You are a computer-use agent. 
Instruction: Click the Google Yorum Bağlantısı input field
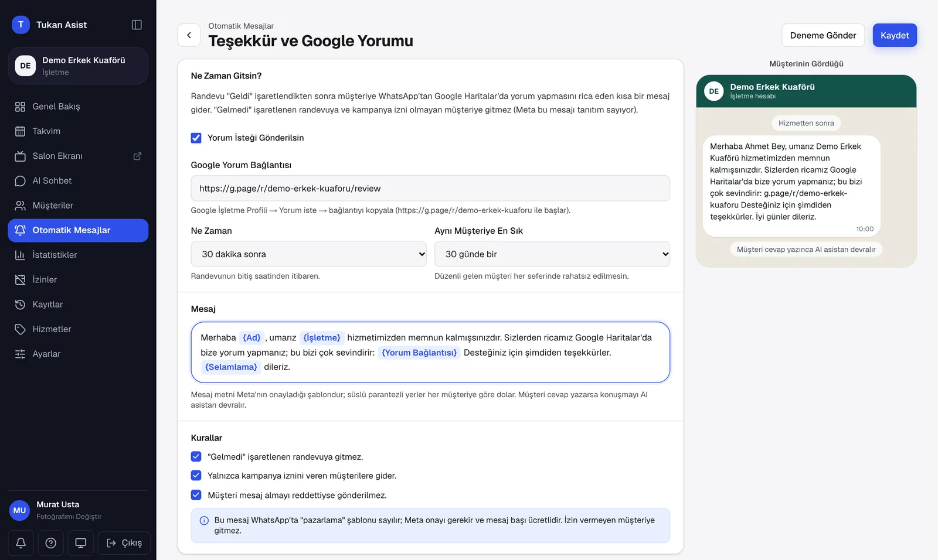[430, 189]
